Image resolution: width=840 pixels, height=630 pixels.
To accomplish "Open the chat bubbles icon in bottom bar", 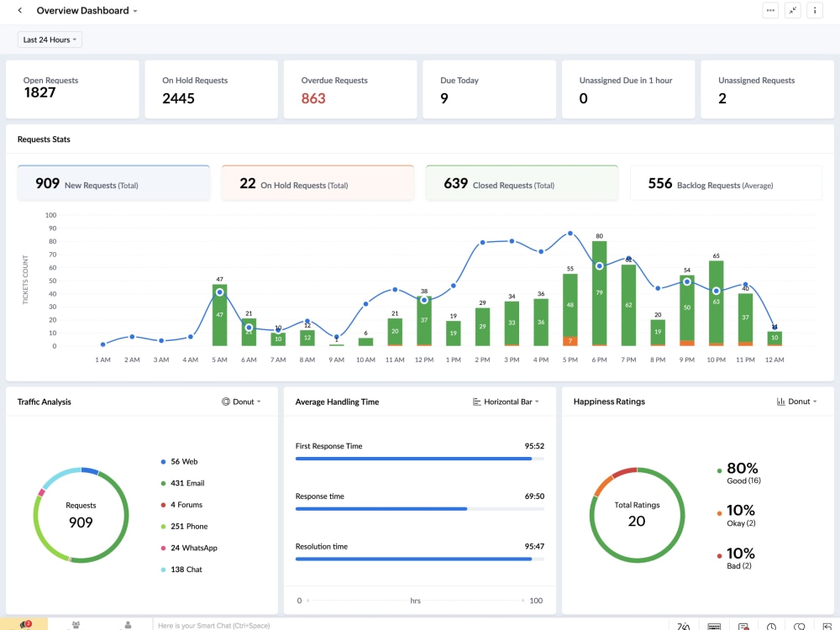I will coord(800,627).
